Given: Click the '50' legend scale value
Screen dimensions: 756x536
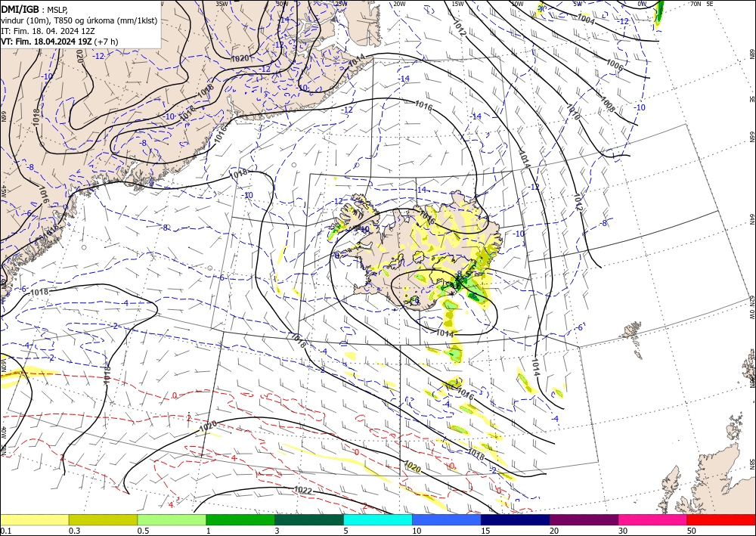Looking at the screenshot, I should click(691, 531).
